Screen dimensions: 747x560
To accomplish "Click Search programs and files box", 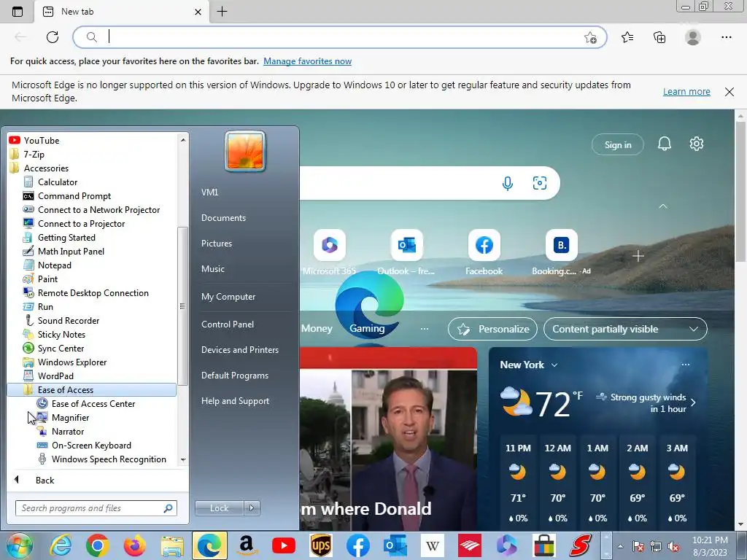I will coord(96,508).
